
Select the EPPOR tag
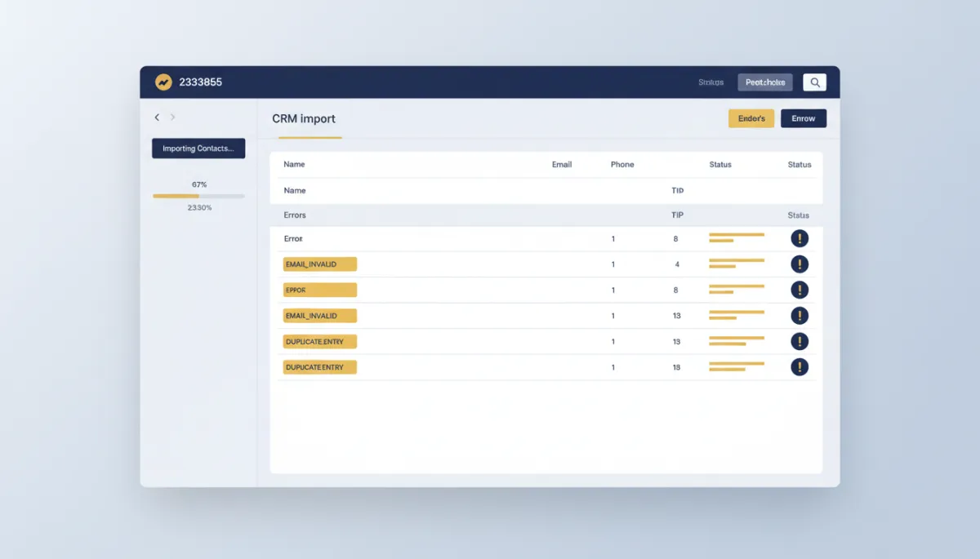[320, 290]
